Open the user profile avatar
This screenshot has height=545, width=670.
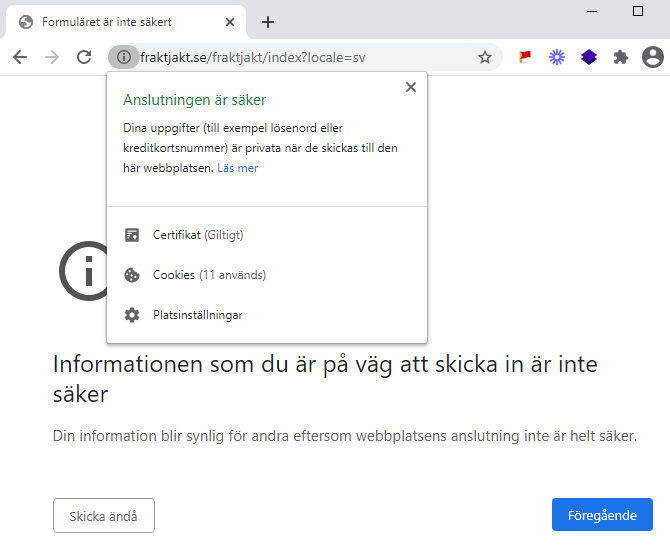[653, 57]
